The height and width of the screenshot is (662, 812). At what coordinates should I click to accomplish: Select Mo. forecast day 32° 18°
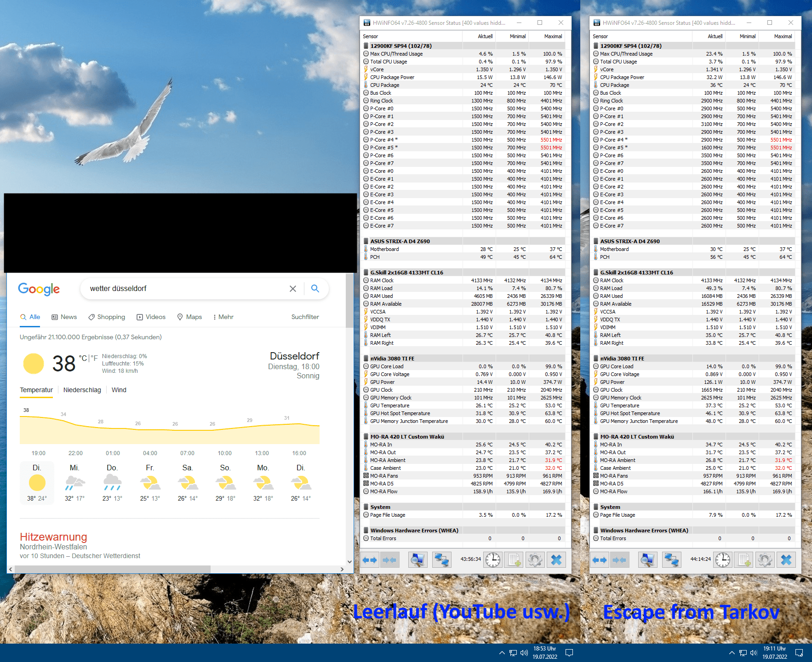263,483
